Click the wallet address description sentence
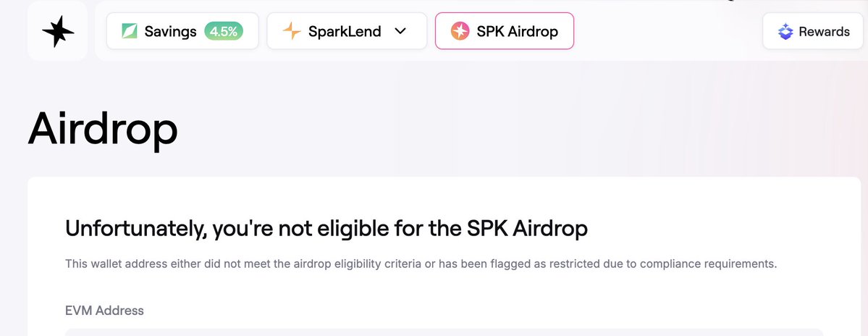This screenshot has width=868, height=336. pos(421,264)
